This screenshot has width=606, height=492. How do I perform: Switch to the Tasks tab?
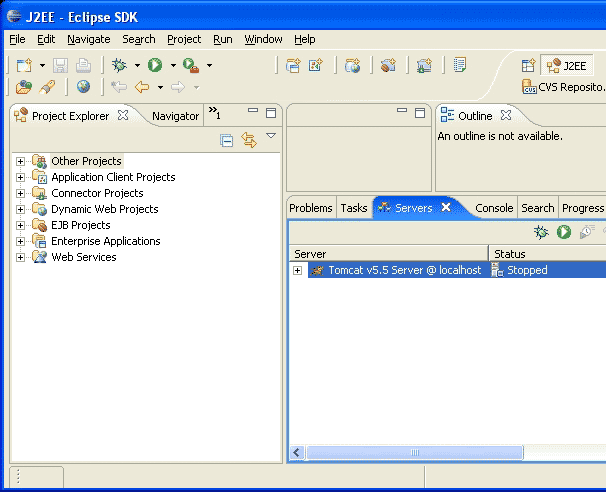coord(354,208)
